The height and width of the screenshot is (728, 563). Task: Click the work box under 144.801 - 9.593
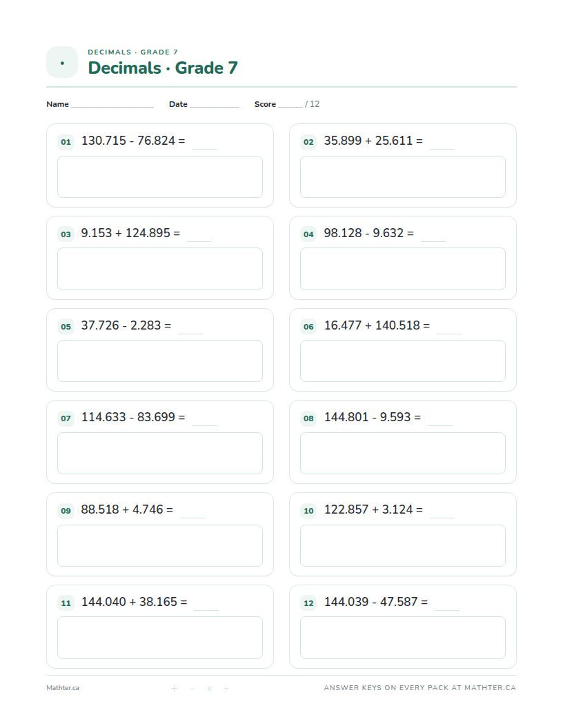click(403, 453)
